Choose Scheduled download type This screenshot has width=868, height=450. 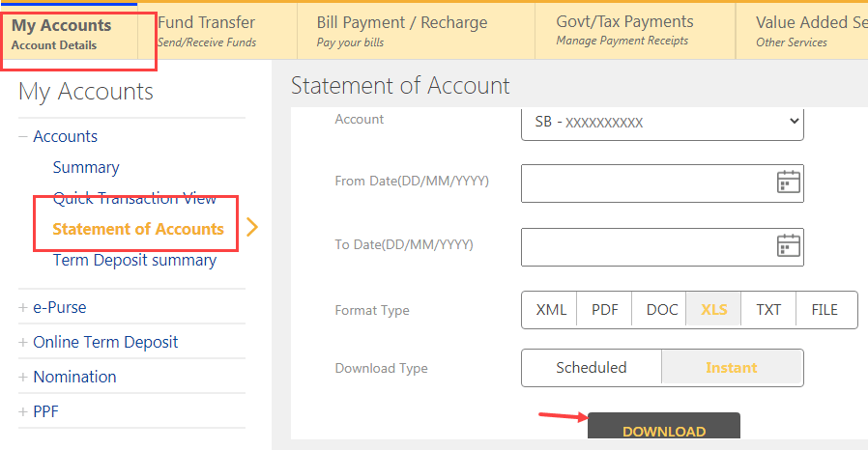click(x=592, y=368)
